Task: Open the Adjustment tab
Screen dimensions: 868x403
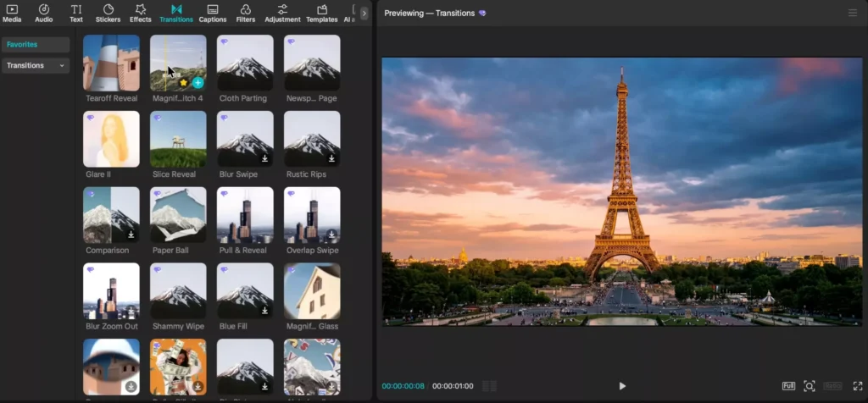Action: click(282, 14)
